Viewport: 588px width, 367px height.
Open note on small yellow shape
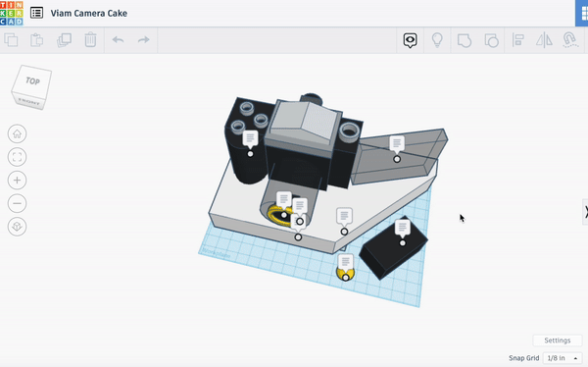(x=345, y=263)
